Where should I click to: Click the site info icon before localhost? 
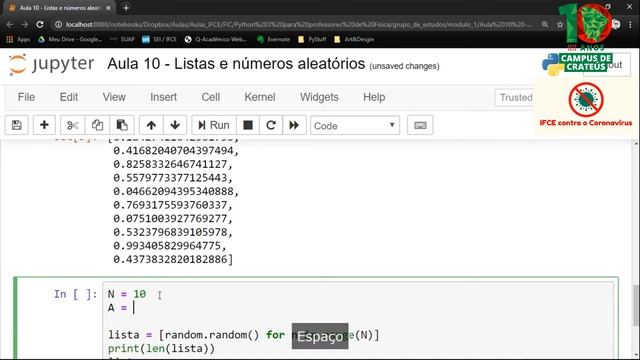(x=58, y=24)
